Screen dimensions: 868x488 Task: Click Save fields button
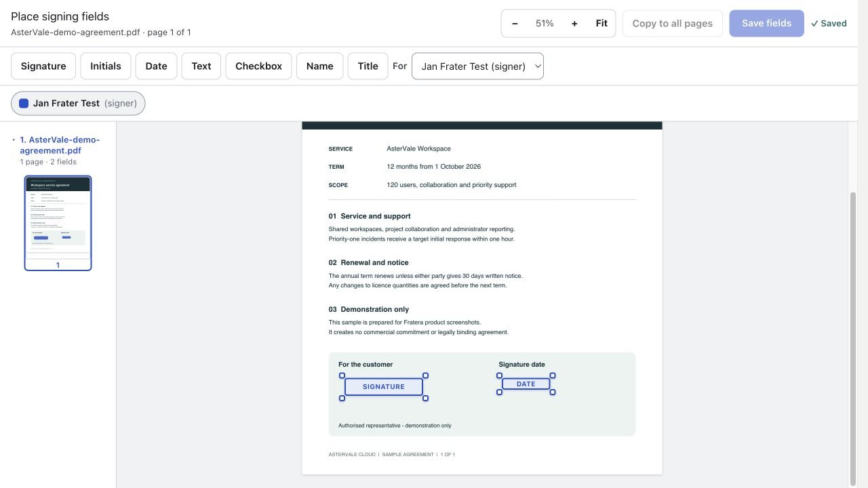click(x=767, y=24)
